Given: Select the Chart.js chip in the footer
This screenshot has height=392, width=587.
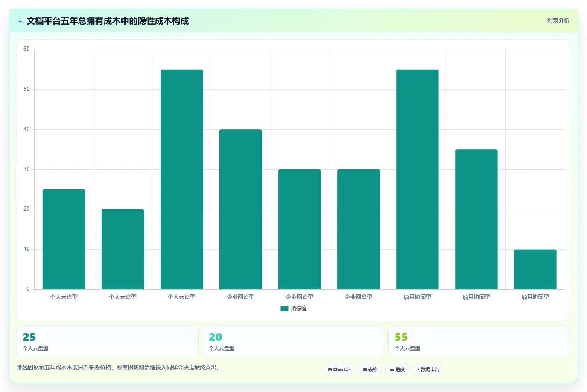Looking at the screenshot, I should (339, 369).
